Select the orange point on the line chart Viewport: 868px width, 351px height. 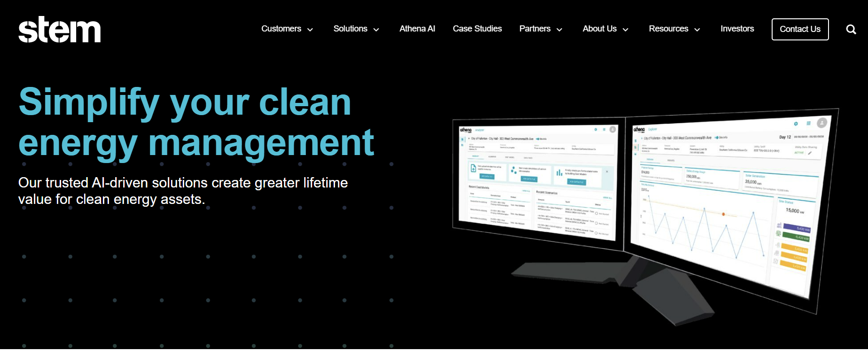coord(723,214)
